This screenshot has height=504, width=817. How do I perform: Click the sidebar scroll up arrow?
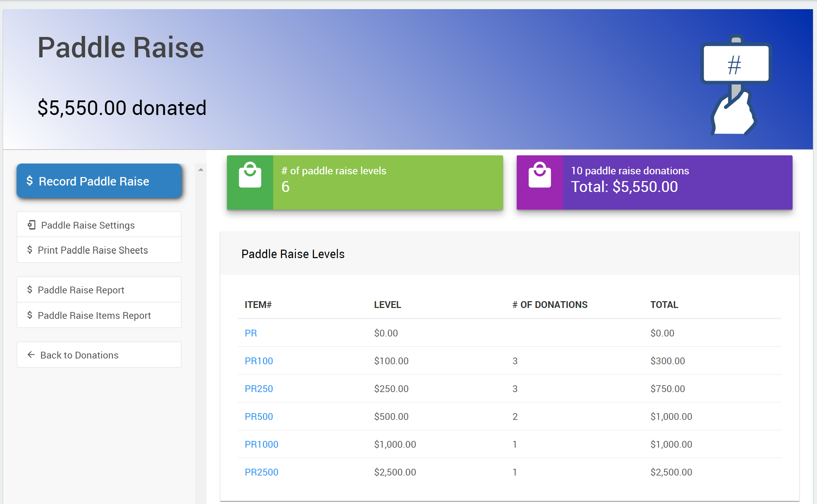(x=201, y=170)
